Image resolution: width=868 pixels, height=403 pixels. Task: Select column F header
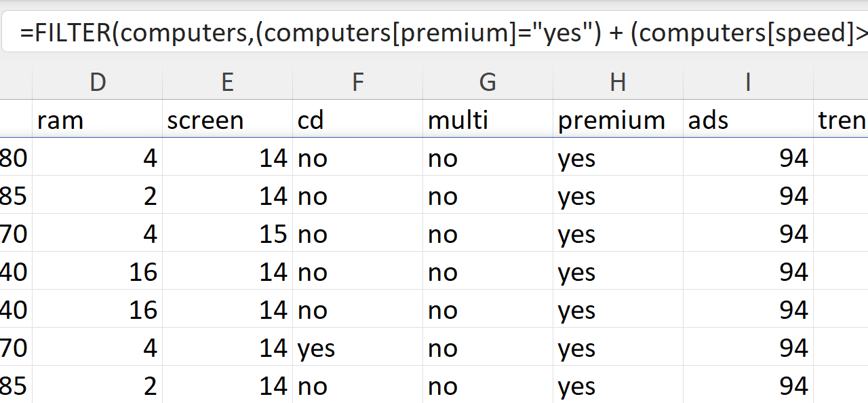(358, 82)
